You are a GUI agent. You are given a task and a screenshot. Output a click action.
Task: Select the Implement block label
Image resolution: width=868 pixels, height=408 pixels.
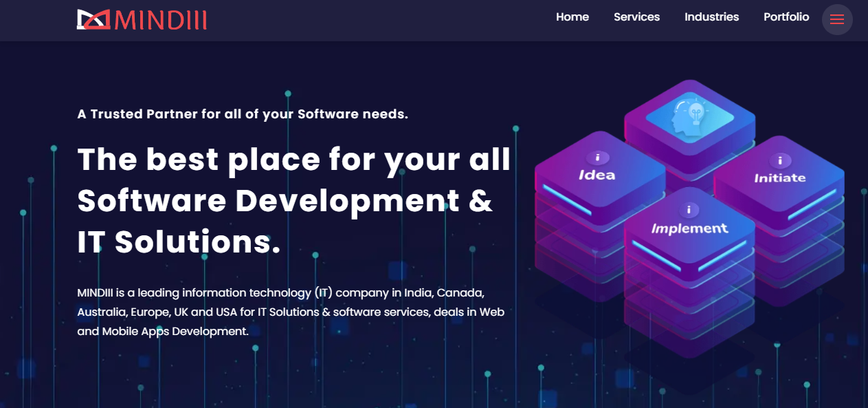[x=689, y=228]
